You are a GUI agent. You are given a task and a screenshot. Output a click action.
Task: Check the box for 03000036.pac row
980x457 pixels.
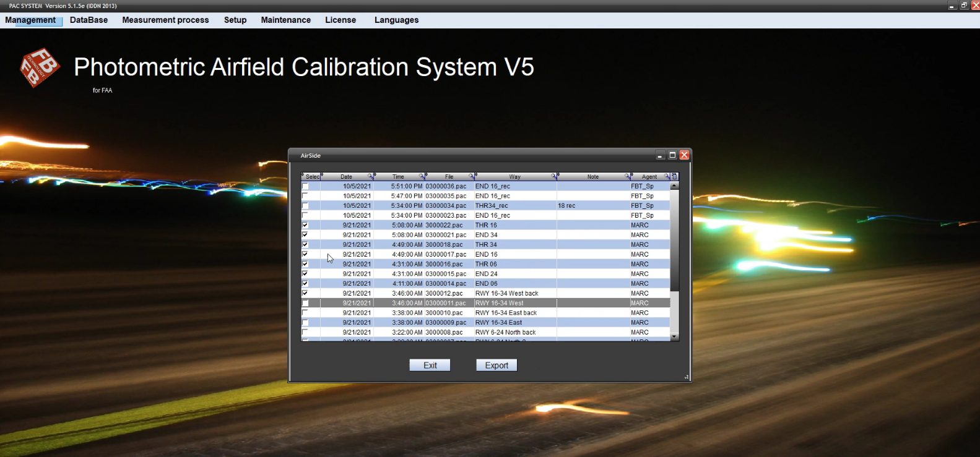(305, 186)
